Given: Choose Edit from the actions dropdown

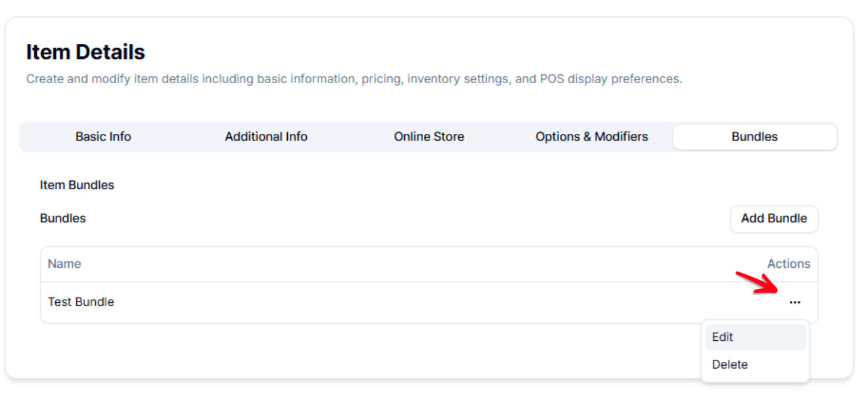Looking at the screenshot, I should click(x=722, y=337).
